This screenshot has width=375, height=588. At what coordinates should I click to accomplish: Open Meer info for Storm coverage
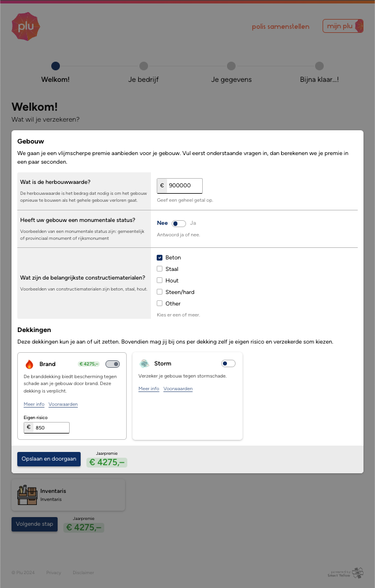pos(149,389)
